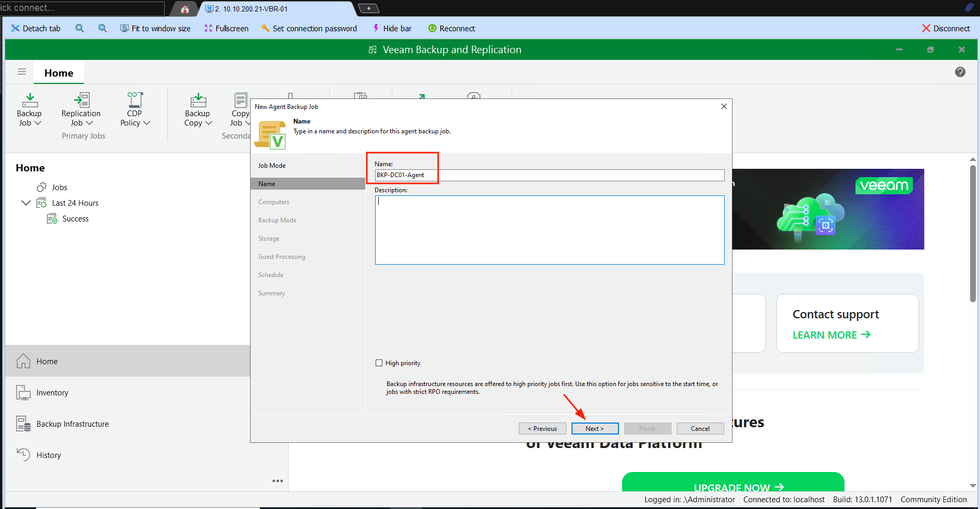
Task: Click the Finish button
Action: tap(648, 428)
